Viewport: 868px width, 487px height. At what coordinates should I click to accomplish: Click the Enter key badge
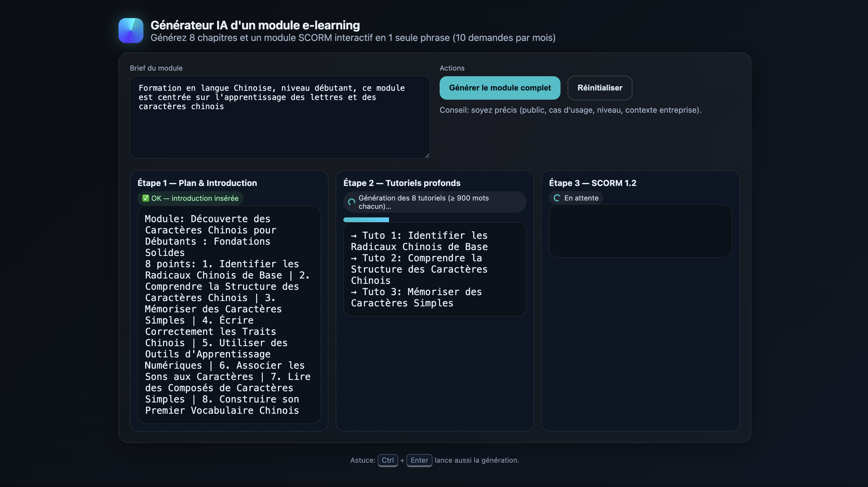click(x=419, y=460)
